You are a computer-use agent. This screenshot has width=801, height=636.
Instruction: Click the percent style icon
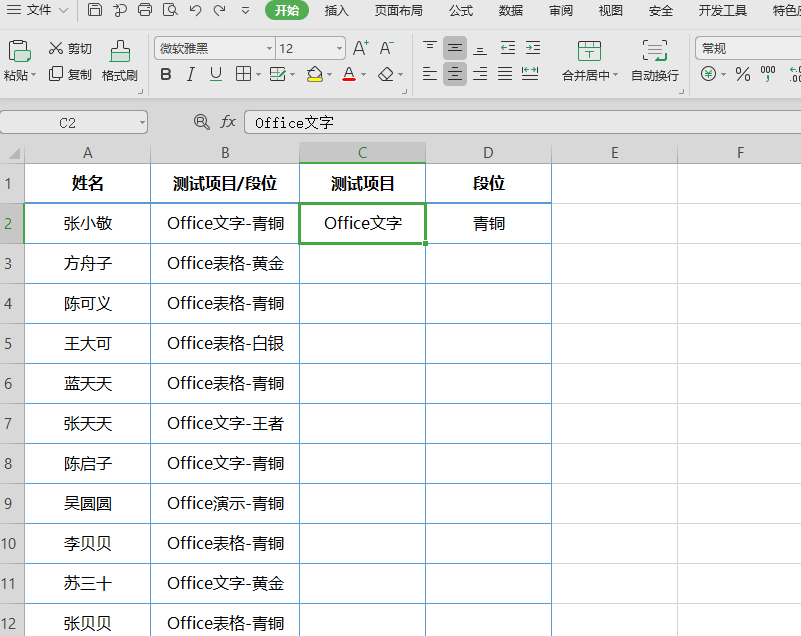point(743,75)
